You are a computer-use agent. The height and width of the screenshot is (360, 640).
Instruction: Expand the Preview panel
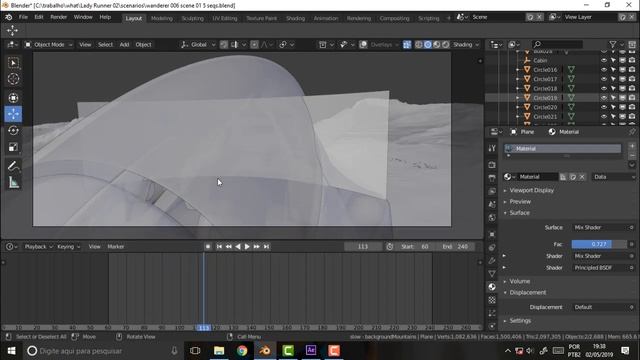520,202
